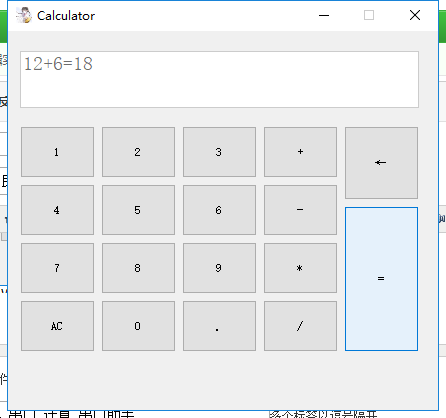This screenshot has height=418, width=446.
Task: Click the display field showing 12+6=18
Action: [x=219, y=79]
